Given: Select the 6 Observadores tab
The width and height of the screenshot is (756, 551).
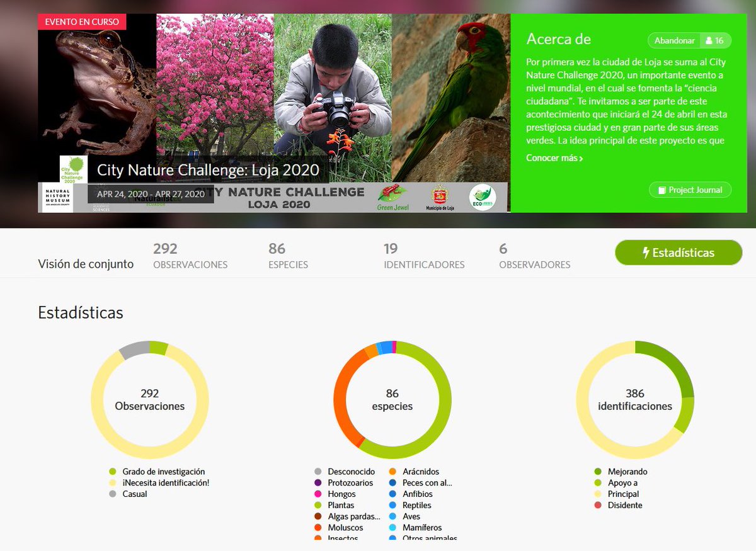Looking at the screenshot, I should [x=534, y=256].
